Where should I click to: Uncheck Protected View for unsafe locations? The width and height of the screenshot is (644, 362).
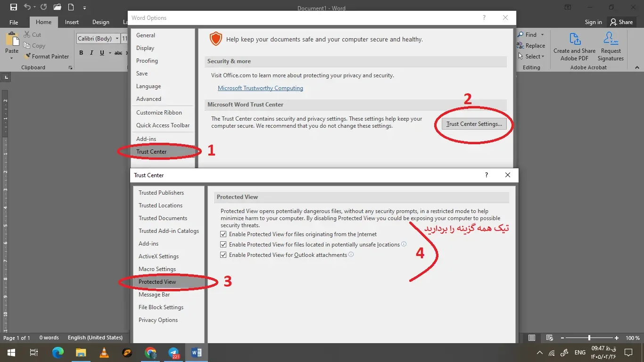click(x=223, y=245)
